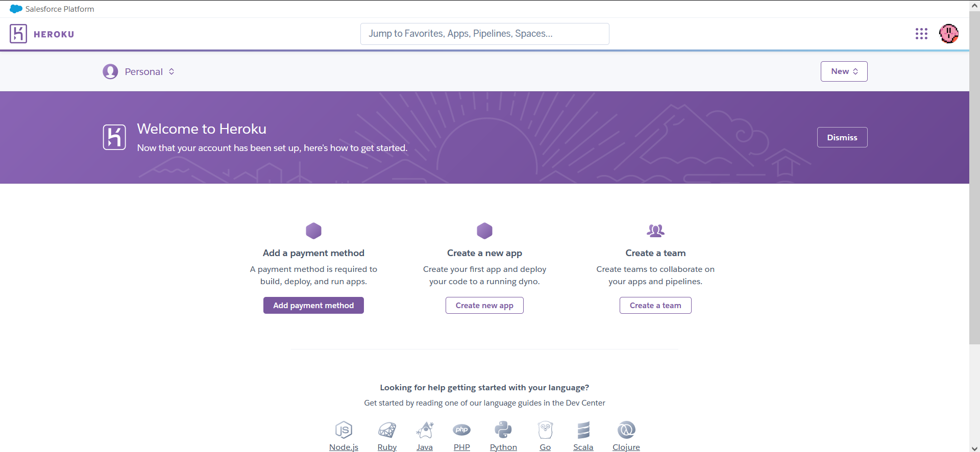980x452 pixels.
Task: Dismiss the Welcome to Heroku banner
Action: point(842,137)
